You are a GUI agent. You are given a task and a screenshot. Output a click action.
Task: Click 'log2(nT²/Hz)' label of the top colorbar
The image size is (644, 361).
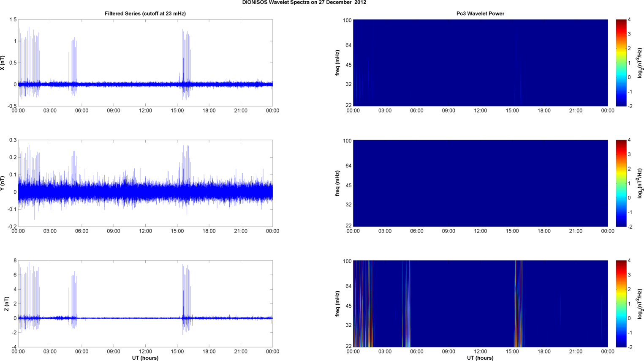pyautogui.click(x=640, y=63)
